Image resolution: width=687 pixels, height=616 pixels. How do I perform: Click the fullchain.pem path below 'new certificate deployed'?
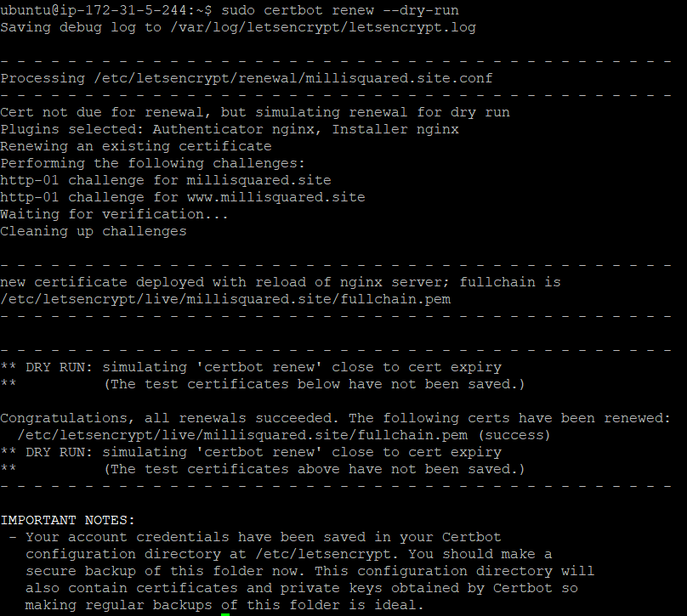(225, 299)
